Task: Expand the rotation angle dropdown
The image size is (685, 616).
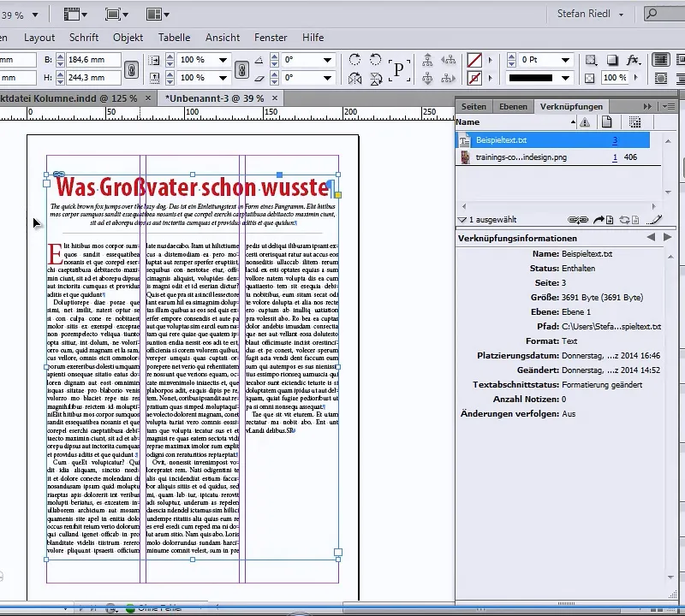Action: pyautogui.click(x=327, y=60)
